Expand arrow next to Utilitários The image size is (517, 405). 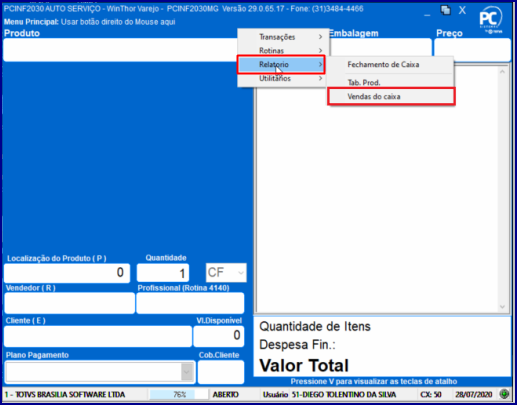(x=320, y=78)
